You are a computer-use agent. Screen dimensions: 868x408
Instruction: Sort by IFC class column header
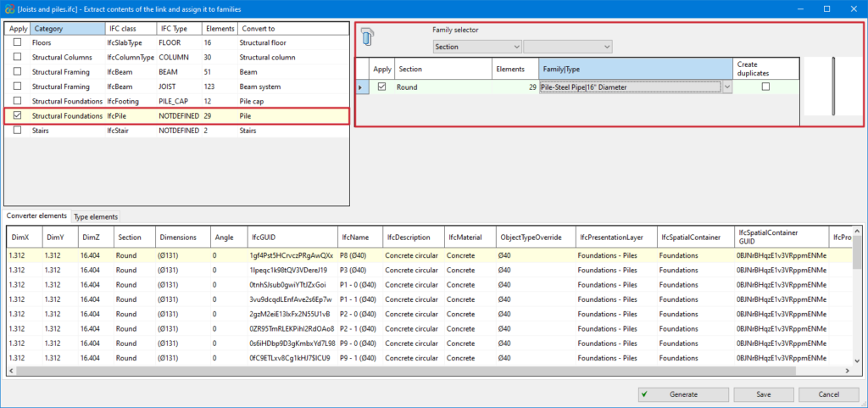coord(131,29)
